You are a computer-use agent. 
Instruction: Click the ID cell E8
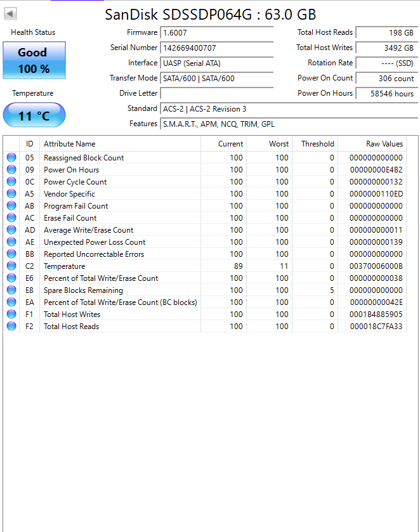pos(29,290)
